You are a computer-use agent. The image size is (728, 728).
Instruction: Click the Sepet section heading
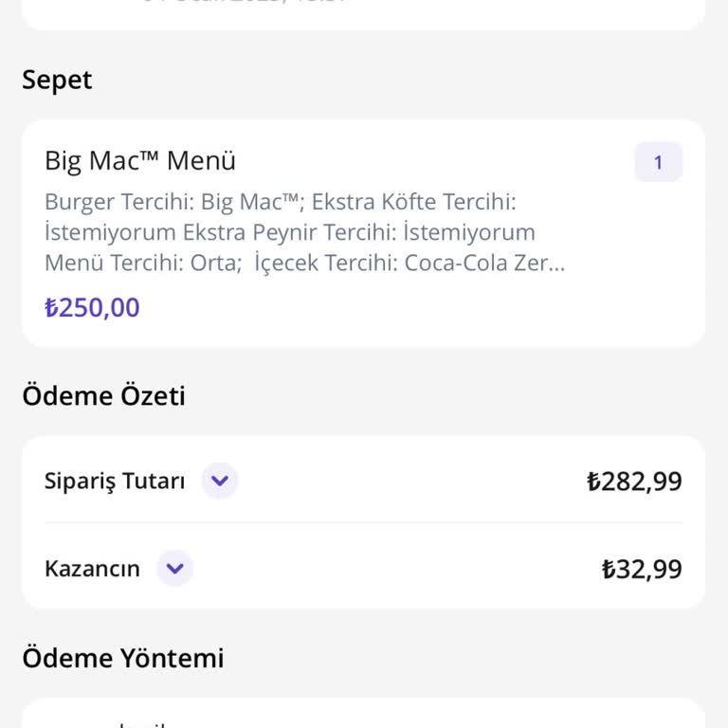(x=57, y=81)
